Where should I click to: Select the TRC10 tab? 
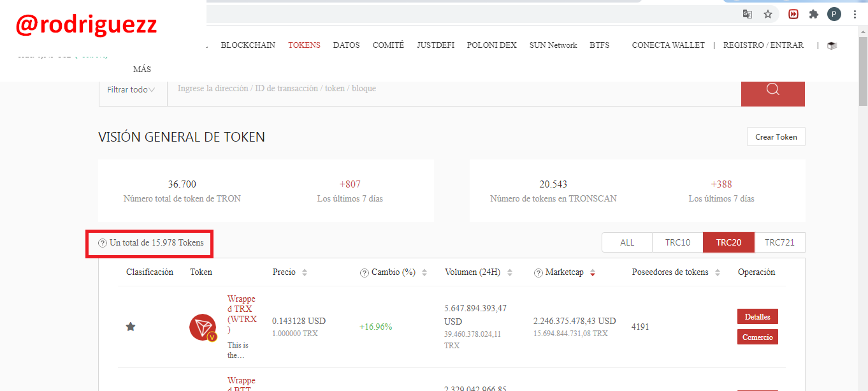pyautogui.click(x=677, y=242)
